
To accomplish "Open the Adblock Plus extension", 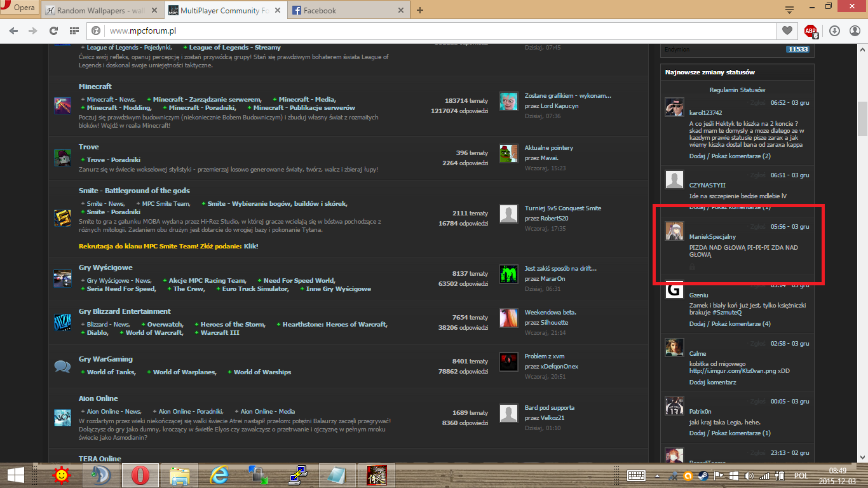I will pyautogui.click(x=811, y=31).
